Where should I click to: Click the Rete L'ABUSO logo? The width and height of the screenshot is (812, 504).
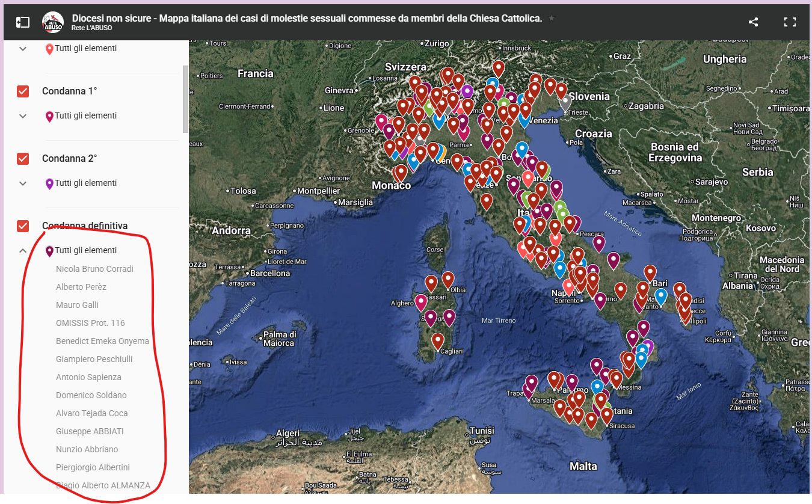point(53,22)
